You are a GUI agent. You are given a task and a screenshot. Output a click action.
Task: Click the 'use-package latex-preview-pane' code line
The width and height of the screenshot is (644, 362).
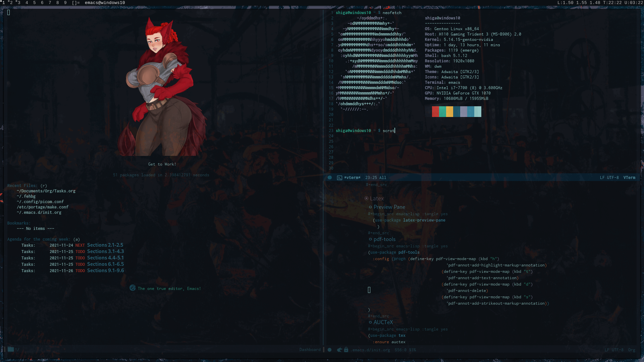(410, 220)
